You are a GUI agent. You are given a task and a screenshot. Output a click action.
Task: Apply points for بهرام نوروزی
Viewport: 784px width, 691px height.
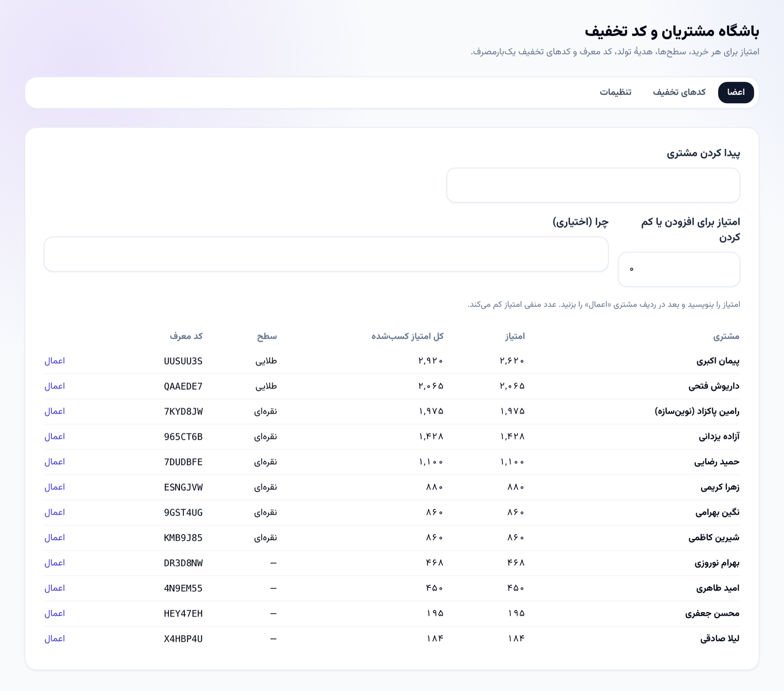click(54, 563)
